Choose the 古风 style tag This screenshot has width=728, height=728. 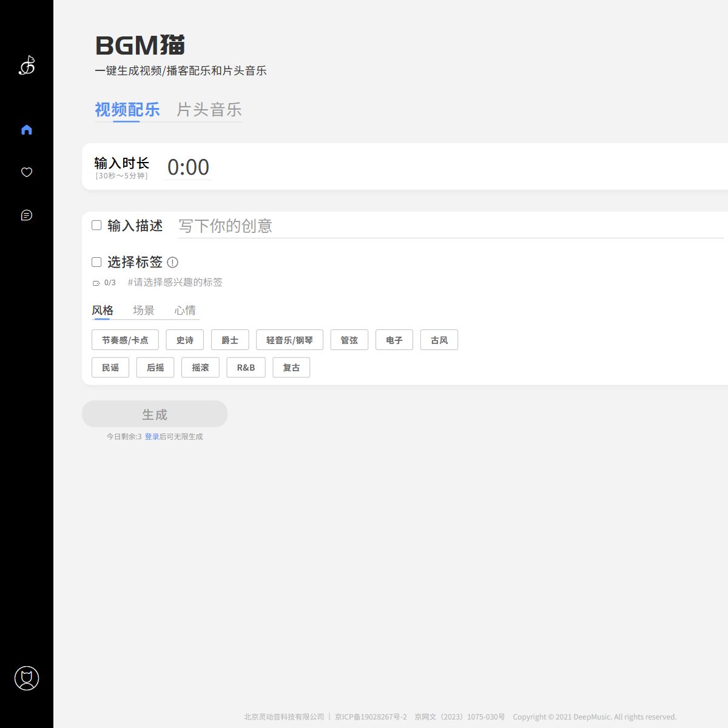[x=439, y=340]
